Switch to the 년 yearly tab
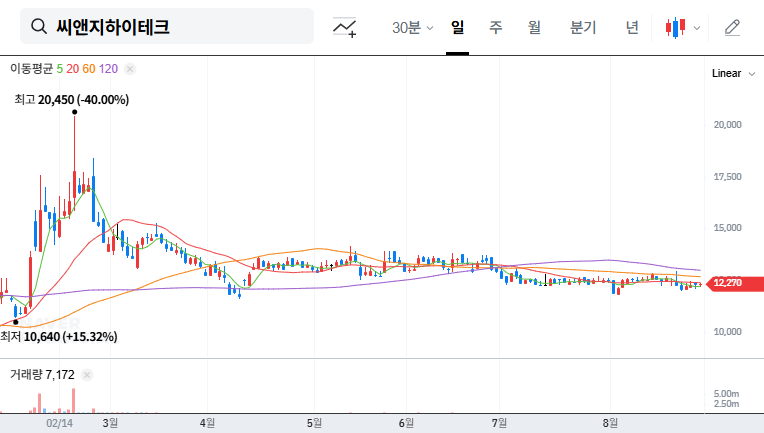This screenshot has width=764, height=433. [x=632, y=27]
